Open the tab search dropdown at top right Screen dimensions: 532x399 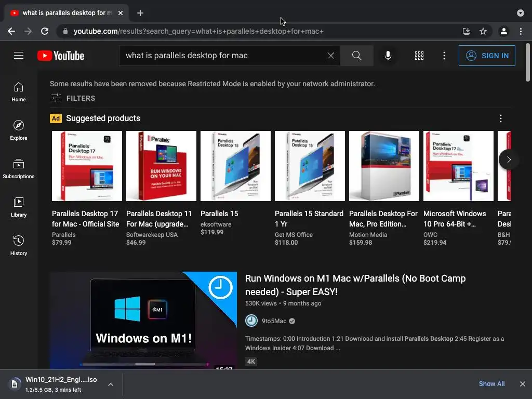521,13
